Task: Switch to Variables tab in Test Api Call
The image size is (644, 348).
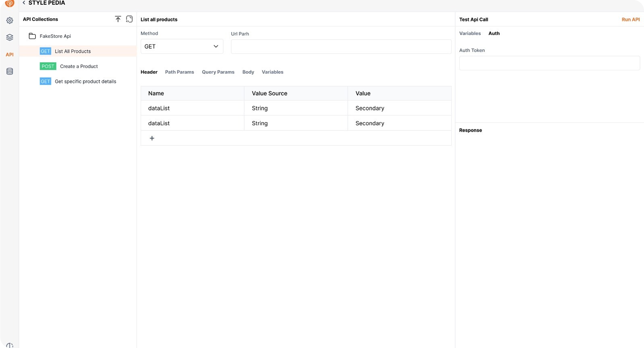Action: (470, 33)
